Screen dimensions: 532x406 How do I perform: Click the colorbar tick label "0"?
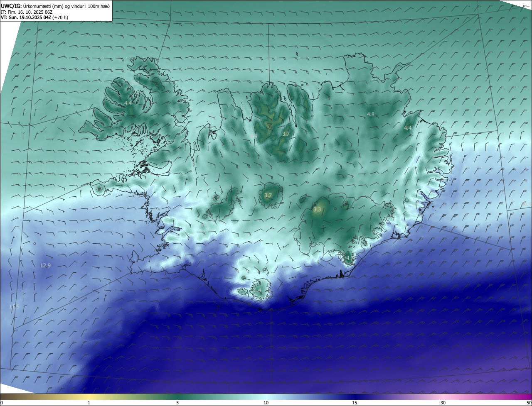coord(2,403)
